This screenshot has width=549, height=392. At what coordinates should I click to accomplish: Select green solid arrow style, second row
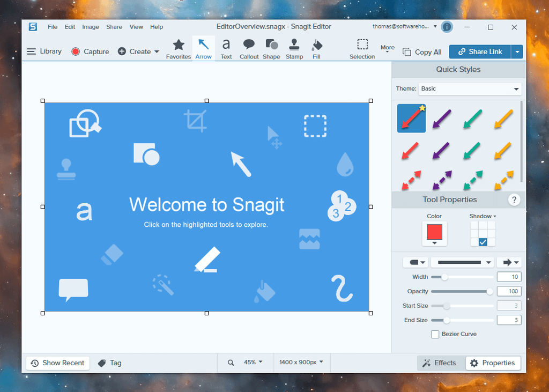pos(472,151)
